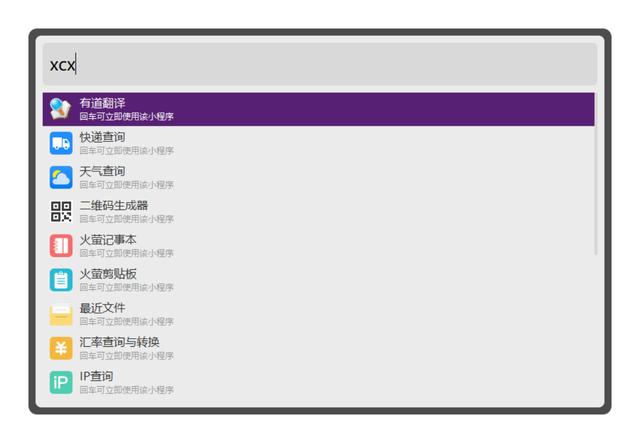
Task: Open the 火萤记事本 text label
Action: (108, 239)
